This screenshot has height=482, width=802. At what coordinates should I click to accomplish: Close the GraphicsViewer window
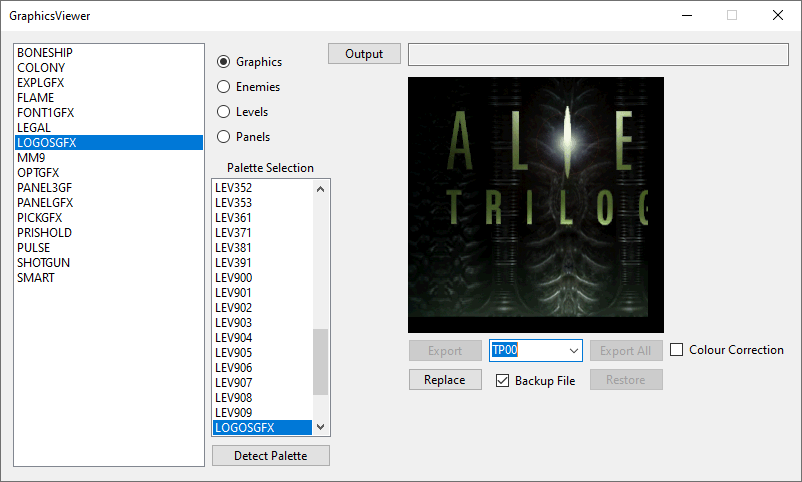(x=778, y=15)
